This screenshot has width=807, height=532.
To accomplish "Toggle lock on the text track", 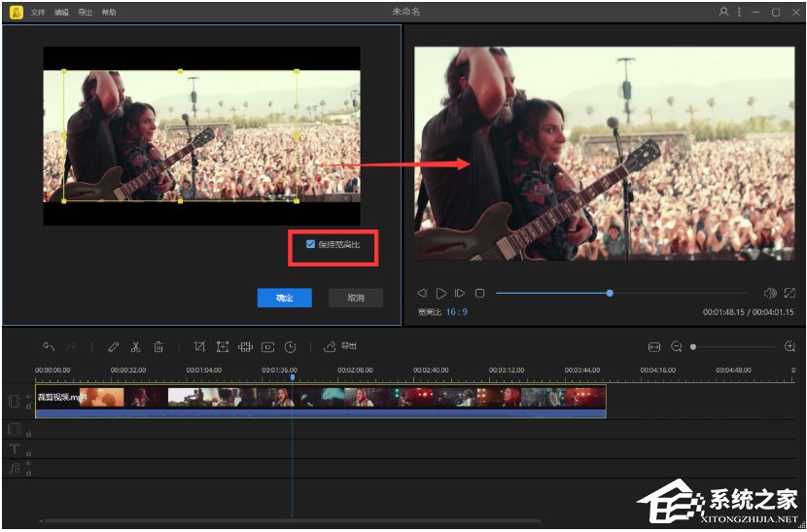I will [x=28, y=452].
